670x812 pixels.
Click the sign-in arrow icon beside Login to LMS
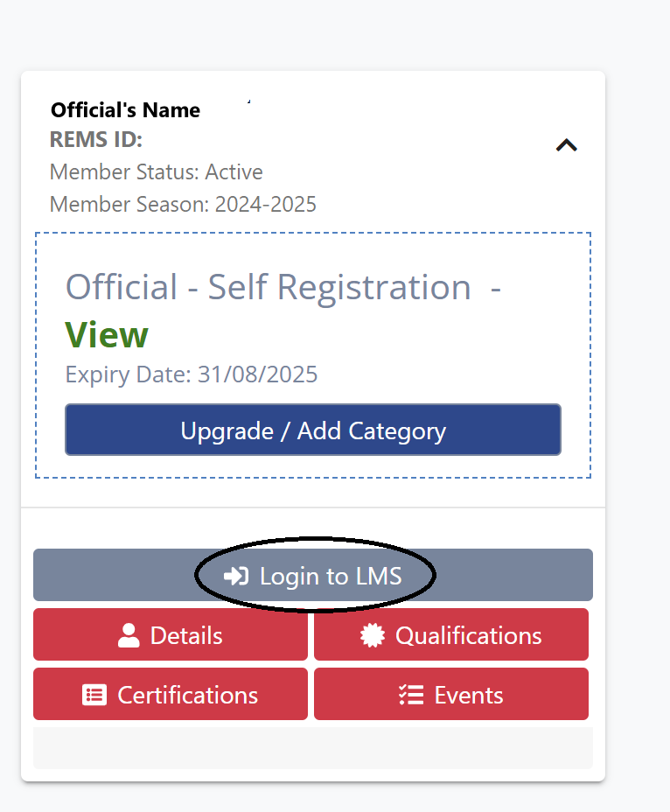(x=236, y=576)
